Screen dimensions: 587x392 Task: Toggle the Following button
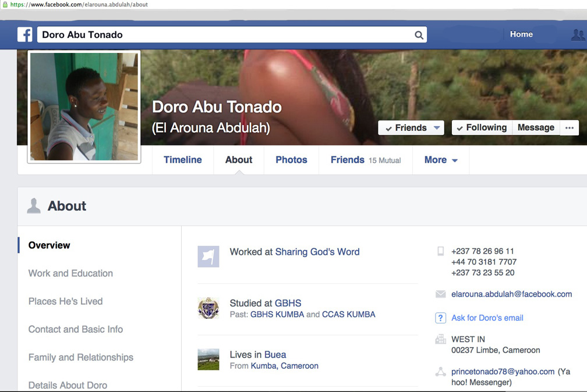482,128
